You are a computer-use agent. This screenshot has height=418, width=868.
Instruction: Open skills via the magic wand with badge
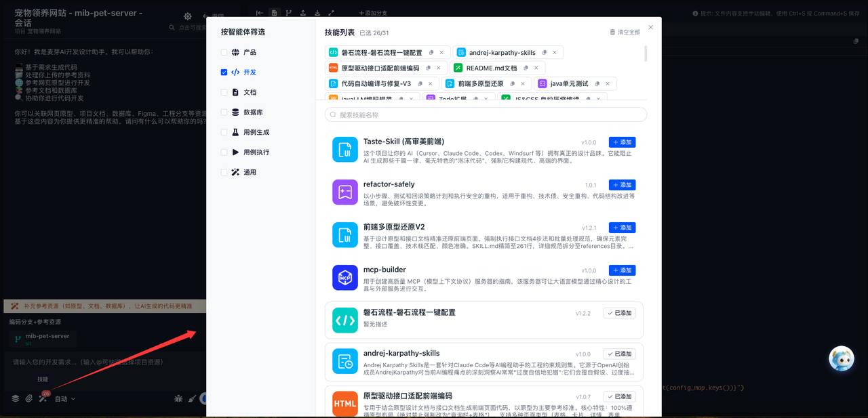43,398
